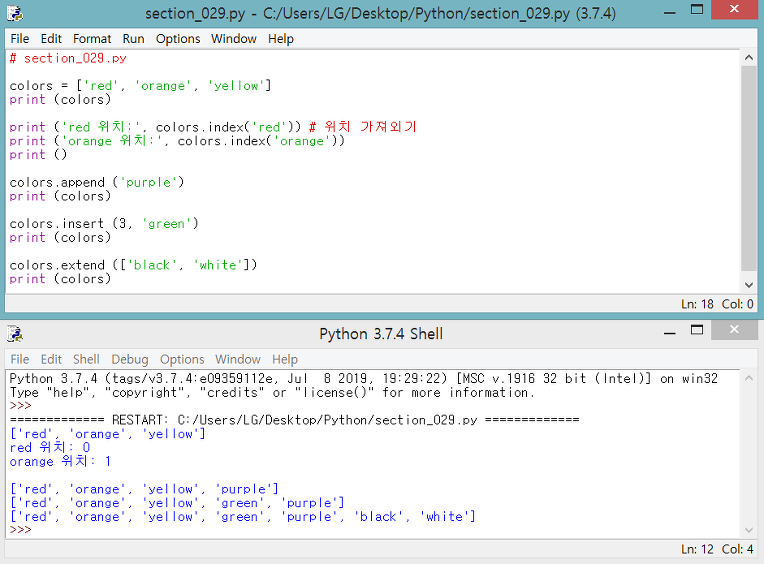This screenshot has width=764, height=564.
Task: Click the editor scrollbar up arrow
Action: 748,57
